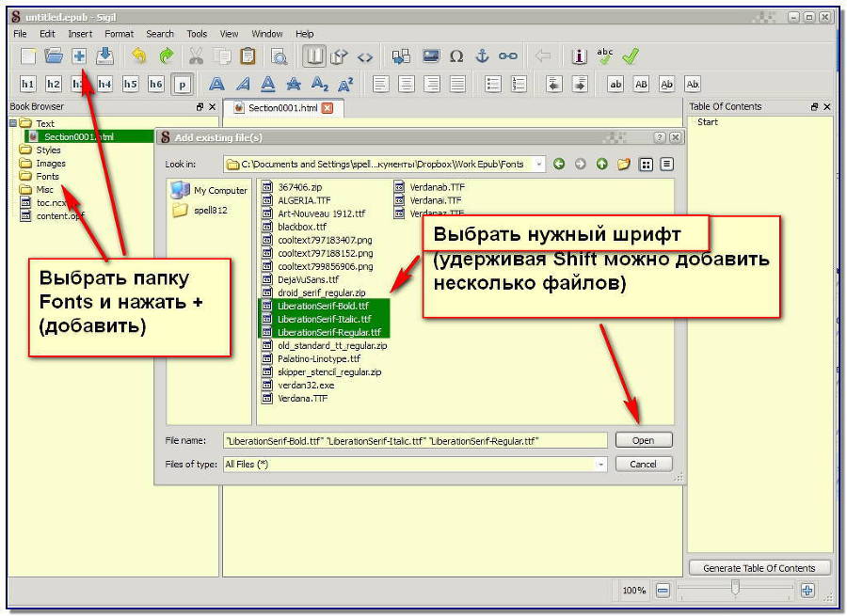Click the Generate Table Of Contents button

coord(759,567)
